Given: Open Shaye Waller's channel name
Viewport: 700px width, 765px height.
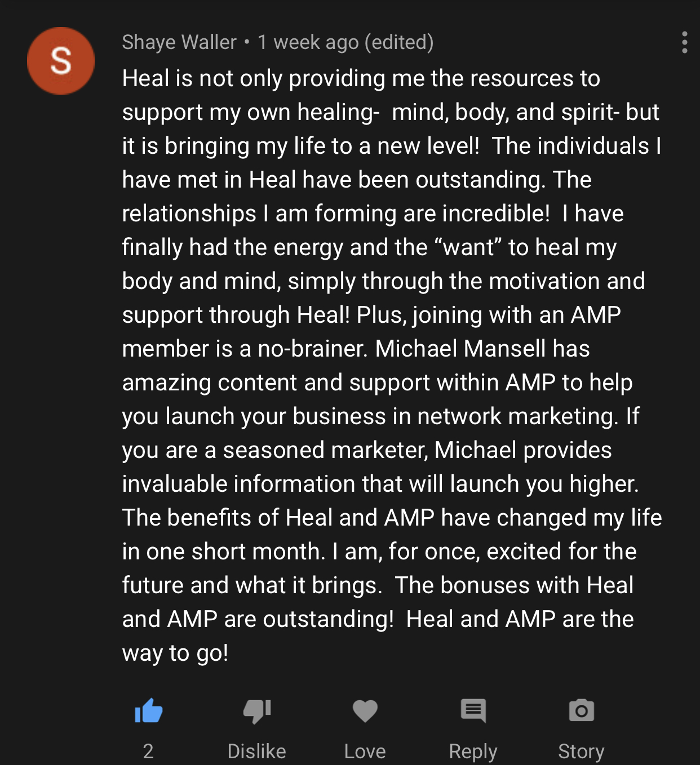Looking at the screenshot, I should click(x=179, y=42).
